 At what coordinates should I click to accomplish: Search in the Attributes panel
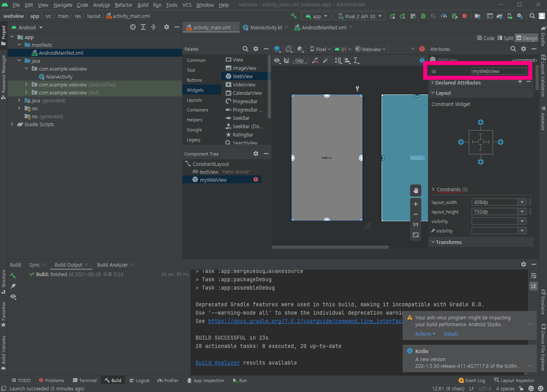[x=513, y=49]
